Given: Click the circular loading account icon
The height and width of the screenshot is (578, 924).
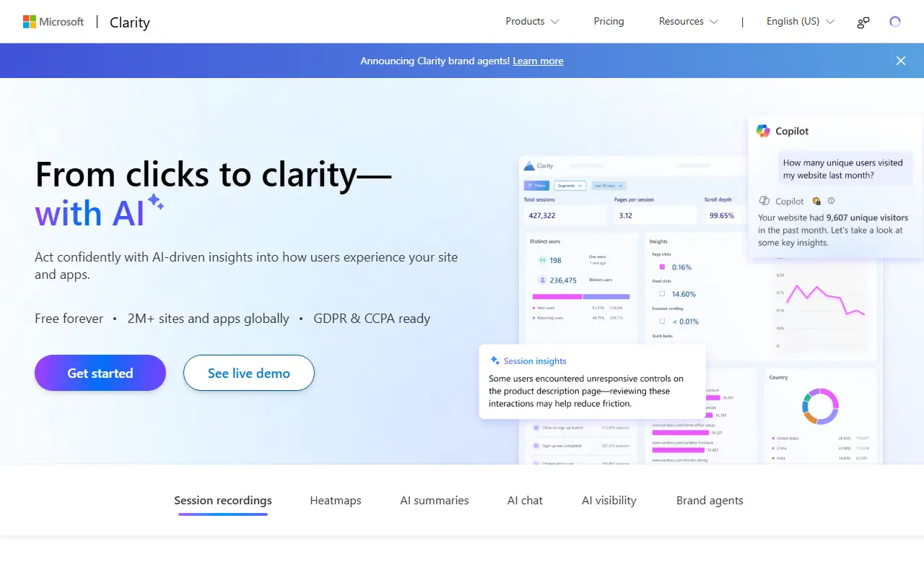Looking at the screenshot, I should coord(895,22).
